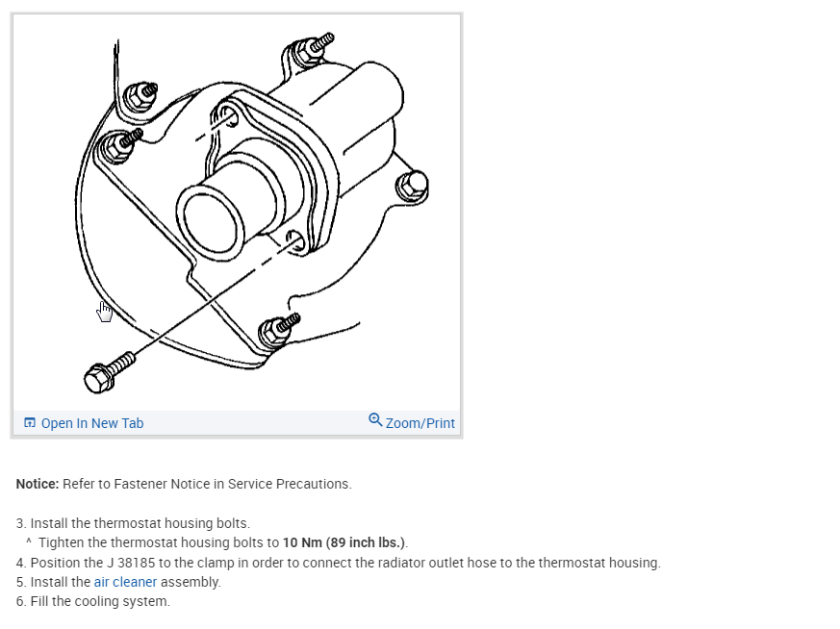840x629 pixels.
Task: Click the Fastener Notice in Service Precautions text
Action: coord(233,484)
